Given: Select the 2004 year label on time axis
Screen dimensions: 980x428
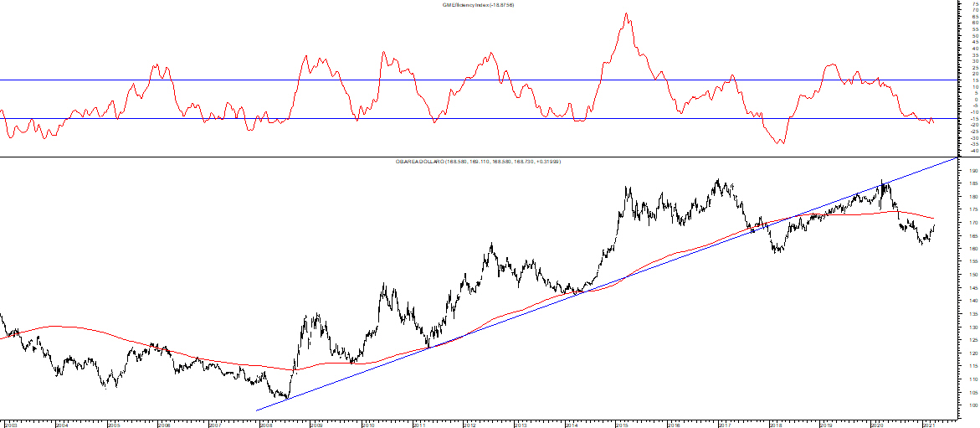Looking at the screenshot, I should pos(61,425).
